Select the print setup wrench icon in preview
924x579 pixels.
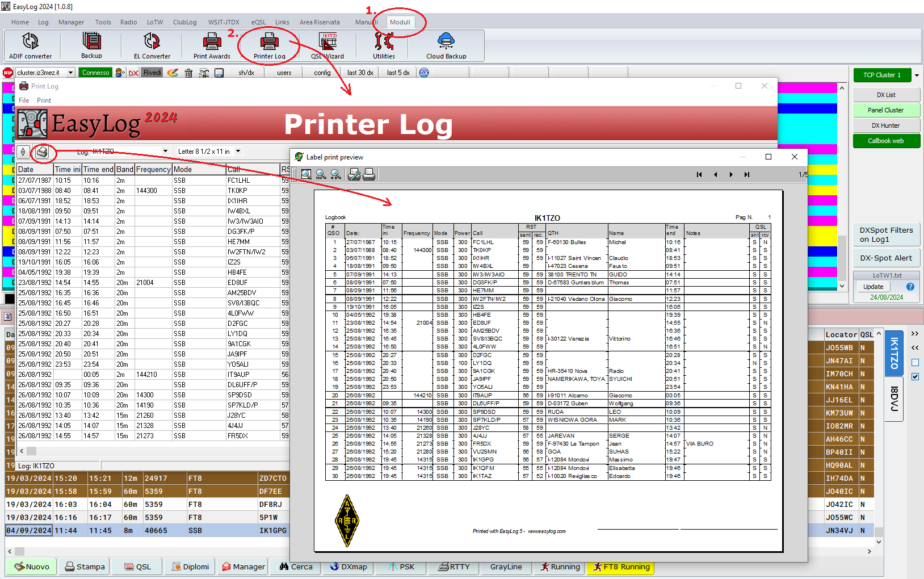click(x=354, y=174)
